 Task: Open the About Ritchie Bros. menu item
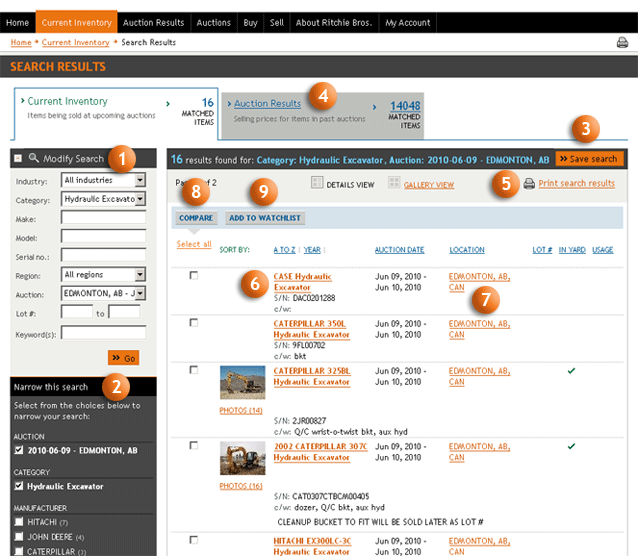(334, 23)
